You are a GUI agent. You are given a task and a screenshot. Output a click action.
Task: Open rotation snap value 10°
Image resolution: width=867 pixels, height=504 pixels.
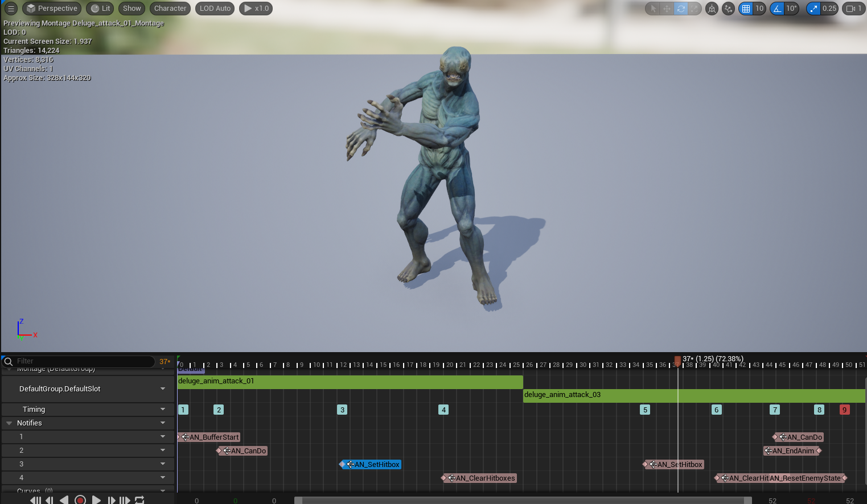click(792, 9)
